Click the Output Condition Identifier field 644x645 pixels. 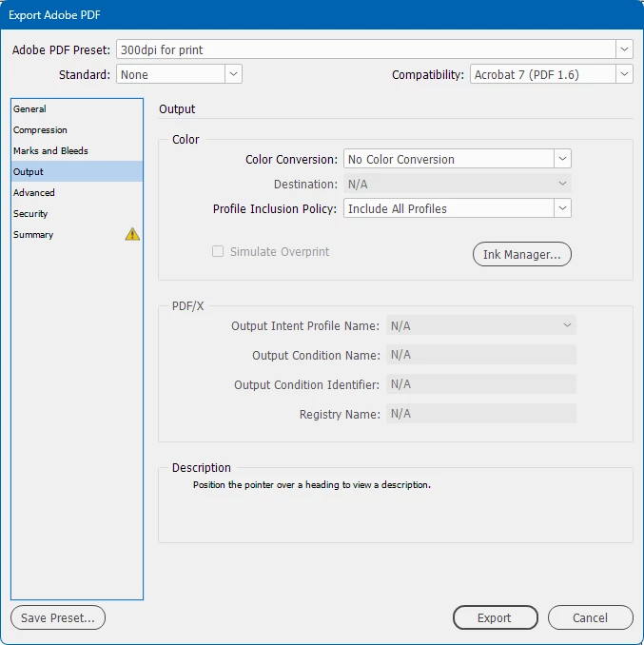[x=480, y=384]
